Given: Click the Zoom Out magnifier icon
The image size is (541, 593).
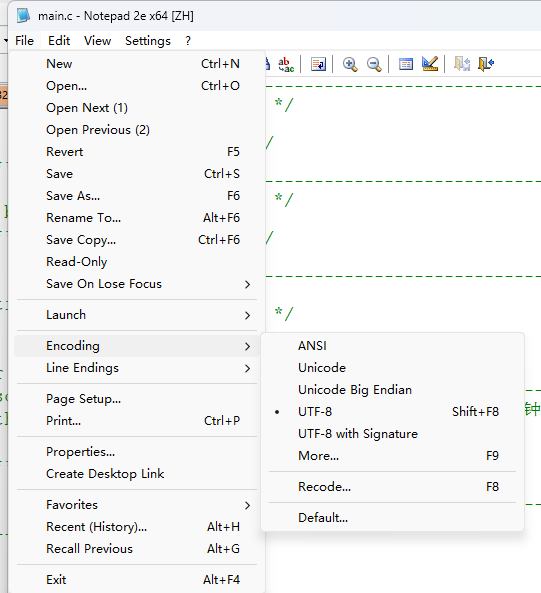Looking at the screenshot, I should 374,64.
